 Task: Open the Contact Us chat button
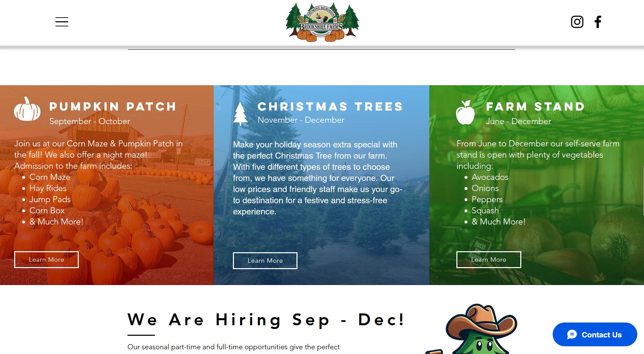595,334
